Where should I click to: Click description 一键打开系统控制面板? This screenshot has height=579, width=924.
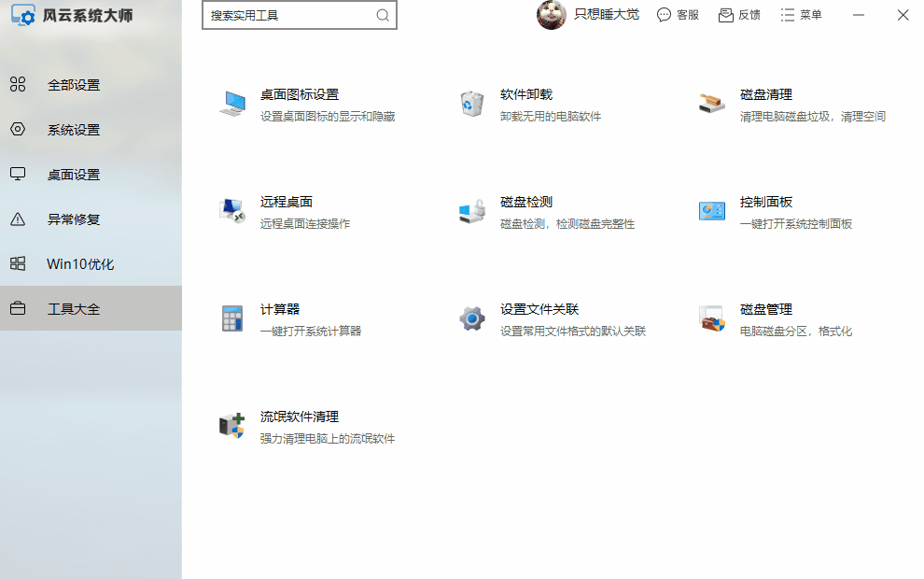[796, 224]
